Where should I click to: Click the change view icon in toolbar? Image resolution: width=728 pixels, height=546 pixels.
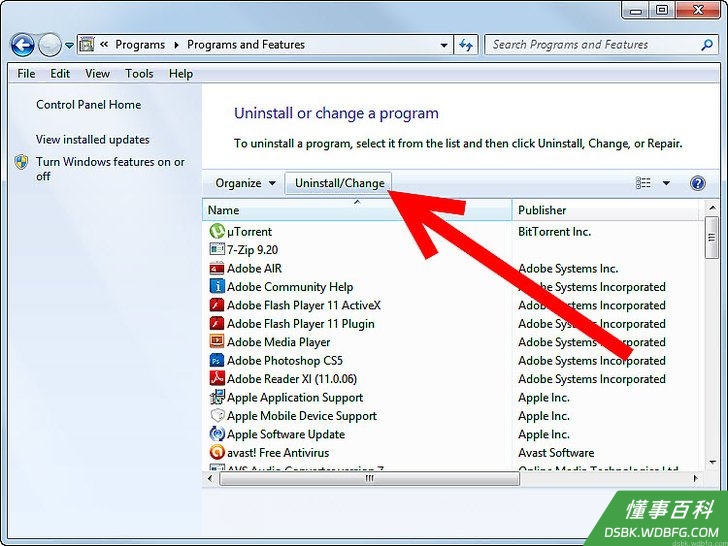point(643,183)
